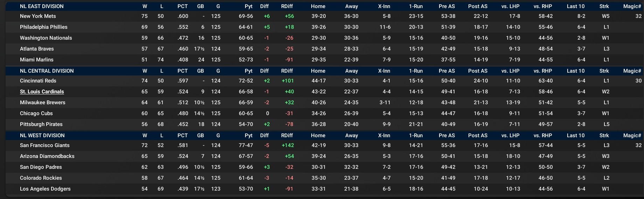Click the Cincinnati Reds team name
Screen dimensions: 644x199
point(38,81)
